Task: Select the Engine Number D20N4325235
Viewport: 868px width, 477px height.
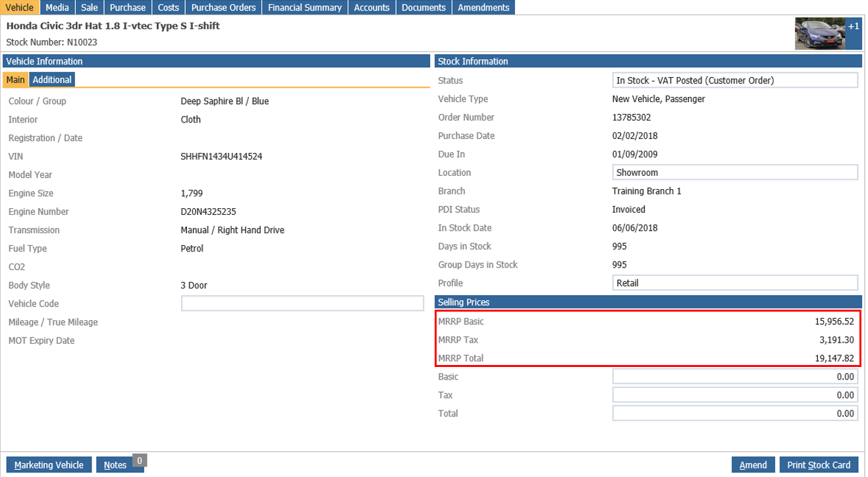Action: coord(208,212)
